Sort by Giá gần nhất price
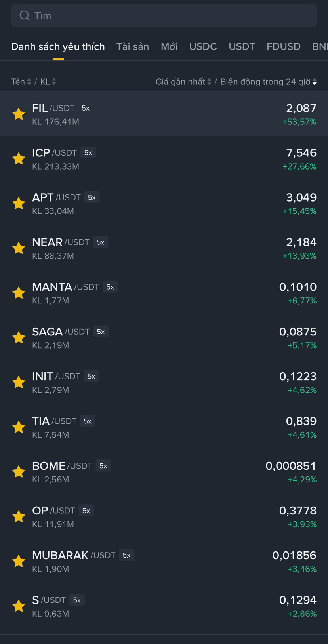This screenshot has height=644, width=328. [x=183, y=82]
